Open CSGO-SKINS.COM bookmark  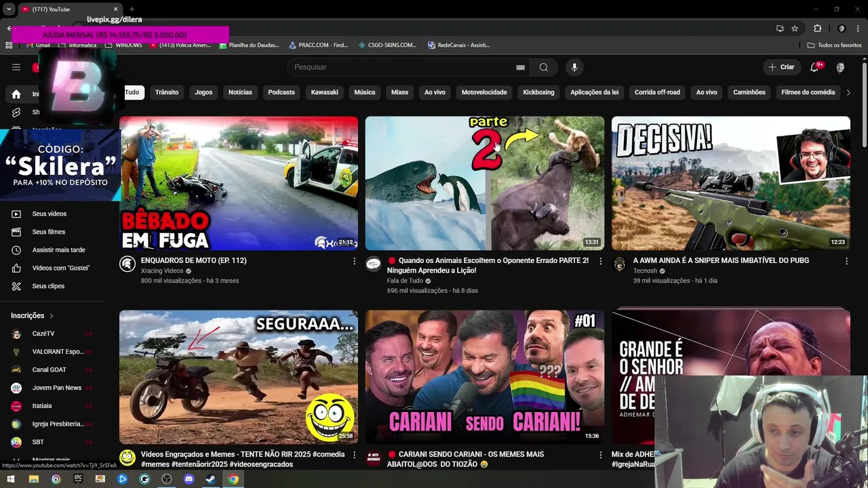pos(387,45)
